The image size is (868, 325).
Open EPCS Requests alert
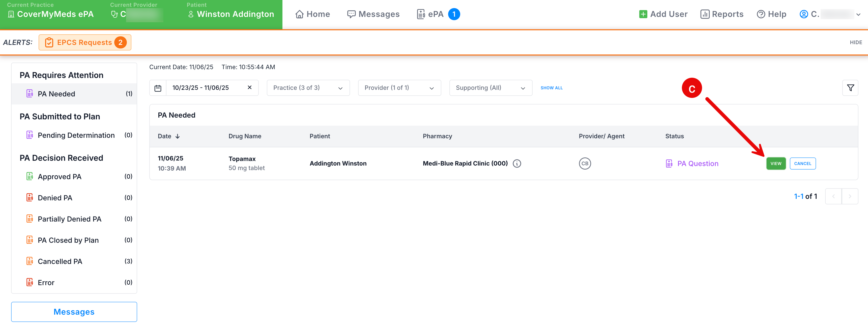coord(85,42)
